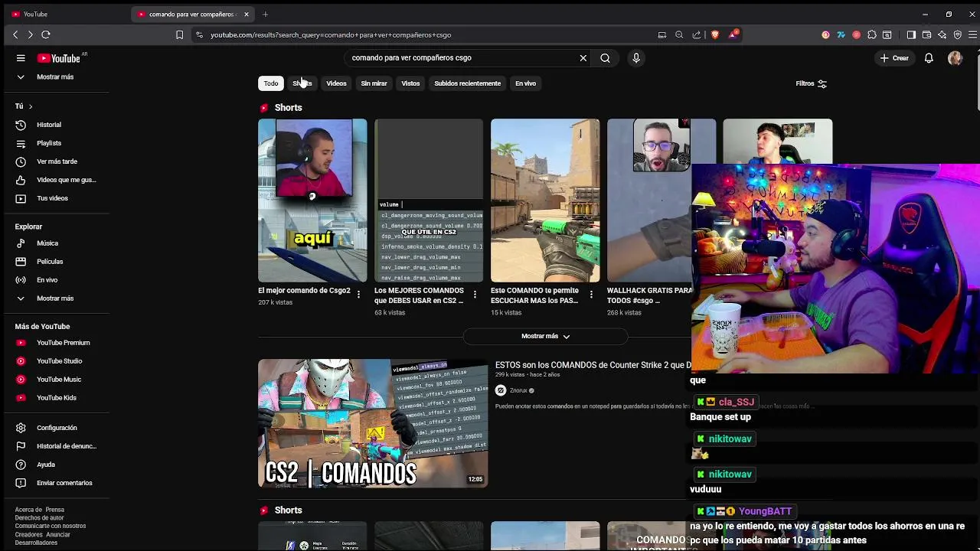980x551 pixels.
Task: Open the Filtros search filters
Action: pos(812,83)
